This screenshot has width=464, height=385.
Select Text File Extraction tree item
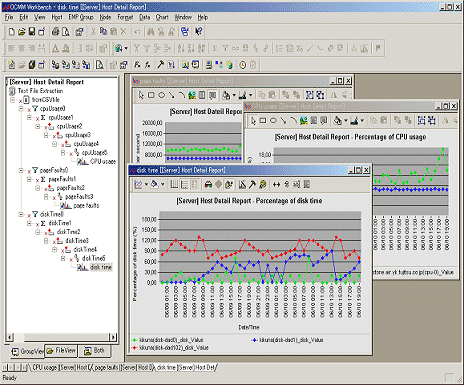40,91
